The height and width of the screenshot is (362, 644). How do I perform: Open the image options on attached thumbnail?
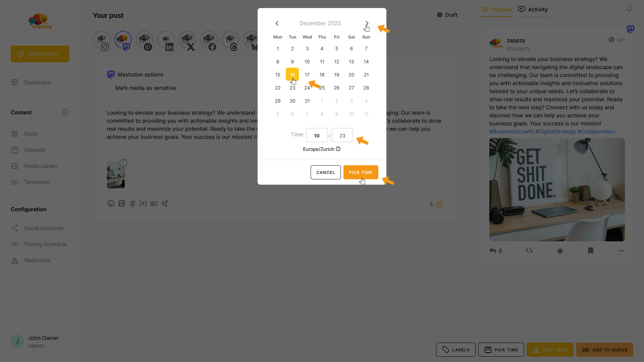[123, 163]
